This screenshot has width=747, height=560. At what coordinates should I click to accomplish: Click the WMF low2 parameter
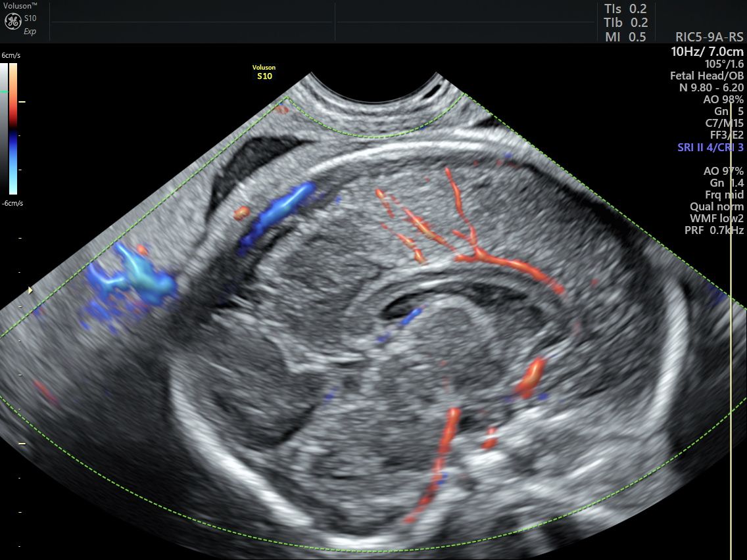coord(717,219)
